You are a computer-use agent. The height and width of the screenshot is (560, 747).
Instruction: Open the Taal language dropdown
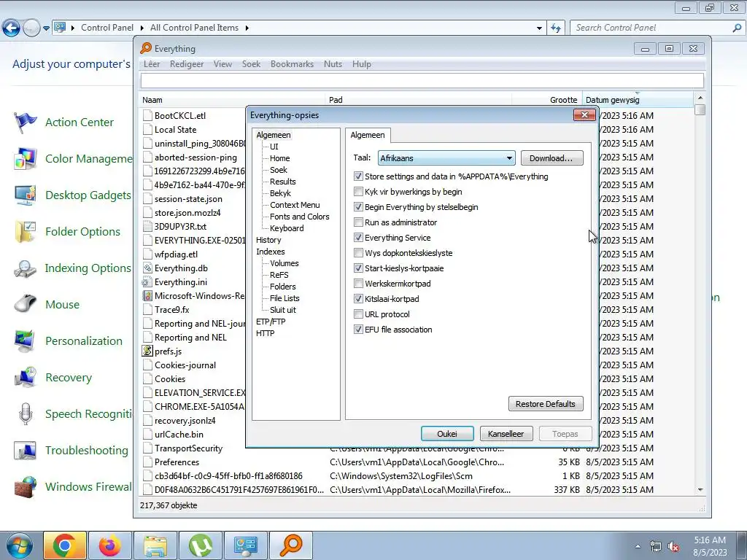click(446, 158)
